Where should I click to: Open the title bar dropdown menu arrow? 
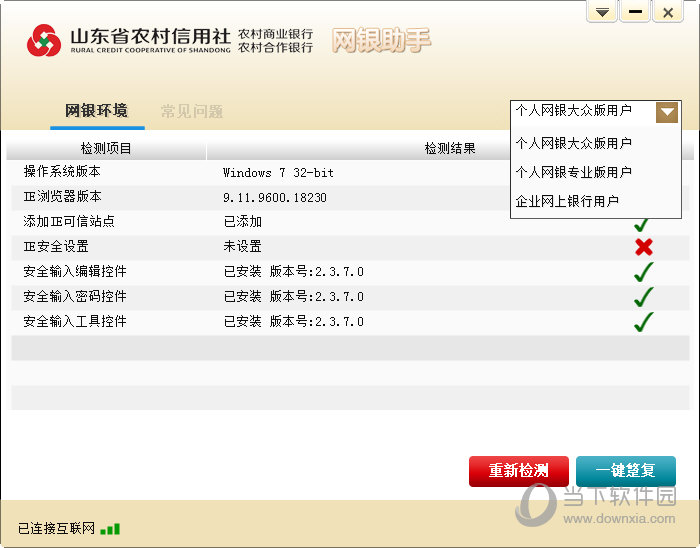[602, 12]
